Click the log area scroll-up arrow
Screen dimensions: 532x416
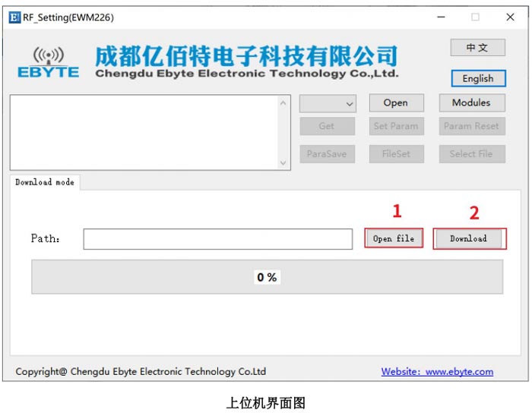pyautogui.click(x=283, y=103)
